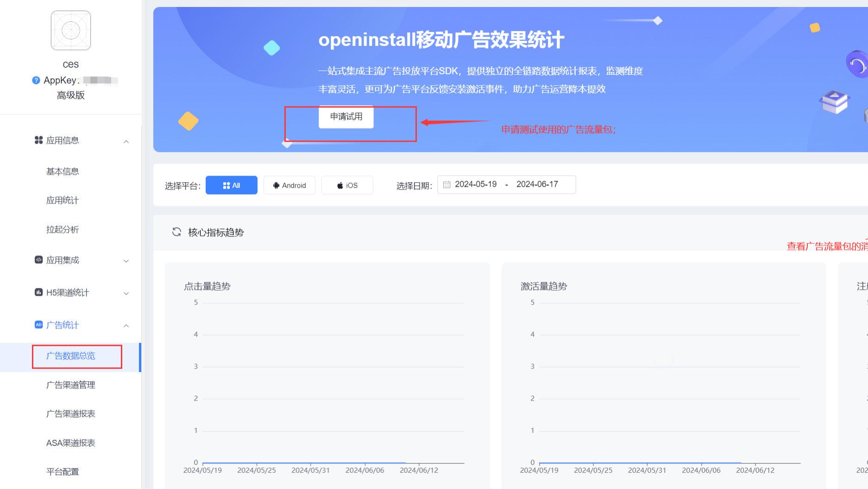The height and width of the screenshot is (489, 868).
Task: Click the ces app logo placeholder
Action: (x=71, y=31)
